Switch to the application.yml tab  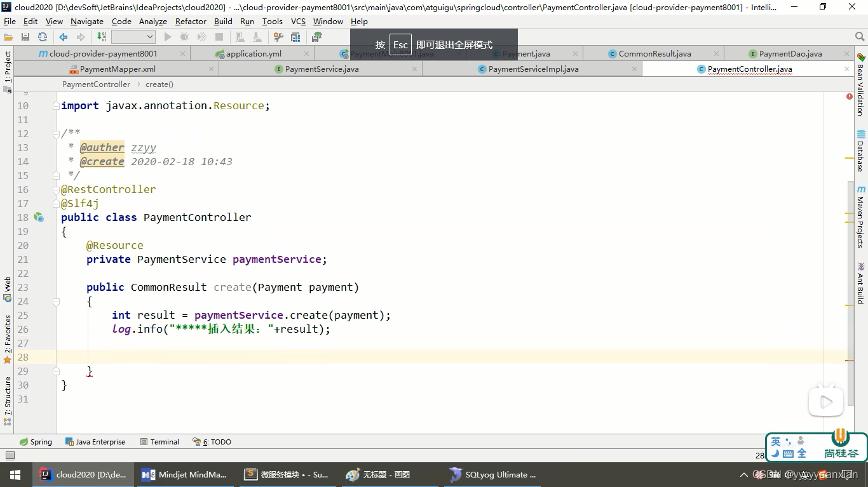coord(252,54)
